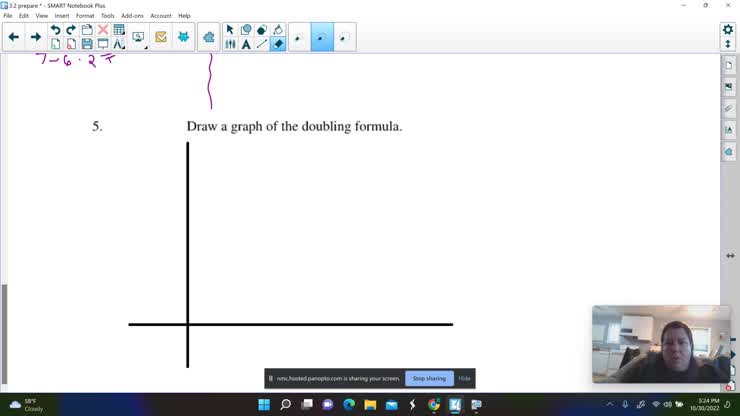Undo the last action
This screenshot has height=416, width=740.
(55, 30)
